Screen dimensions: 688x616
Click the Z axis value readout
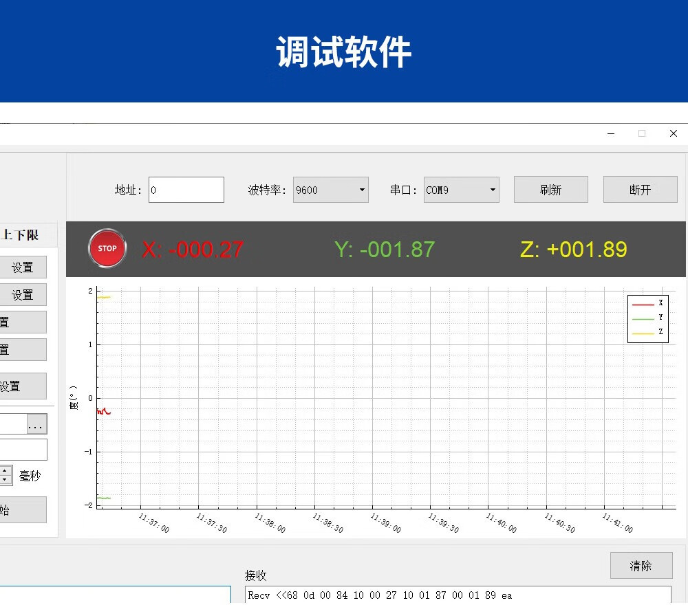[573, 250]
